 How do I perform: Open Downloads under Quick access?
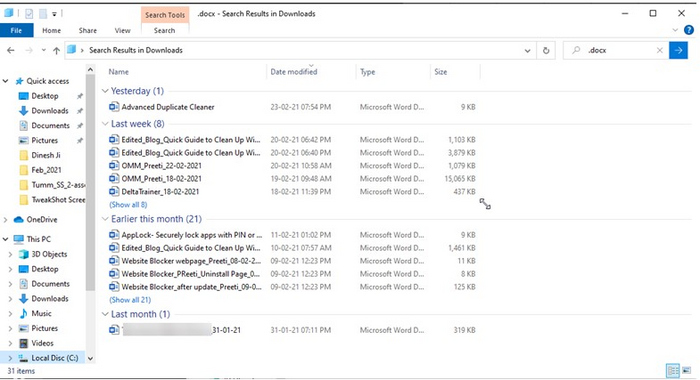(x=50, y=111)
